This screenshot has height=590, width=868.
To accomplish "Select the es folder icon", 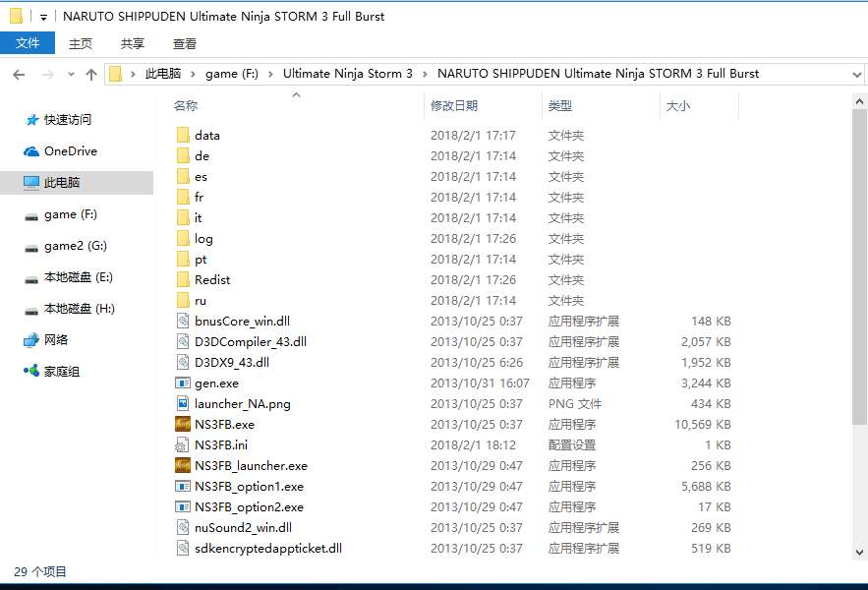I will coord(183,177).
